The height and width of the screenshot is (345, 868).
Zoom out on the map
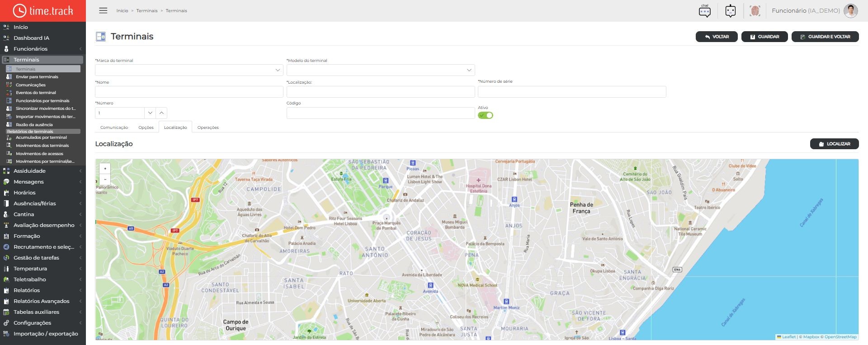click(x=105, y=179)
